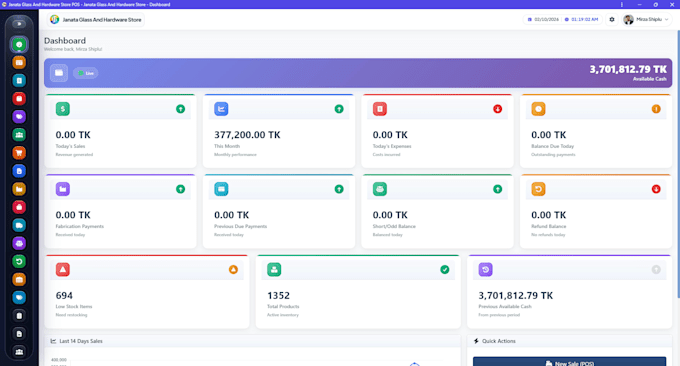Click the green checkmark on Total Products card
The height and width of the screenshot is (366, 680).
[x=445, y=270]
